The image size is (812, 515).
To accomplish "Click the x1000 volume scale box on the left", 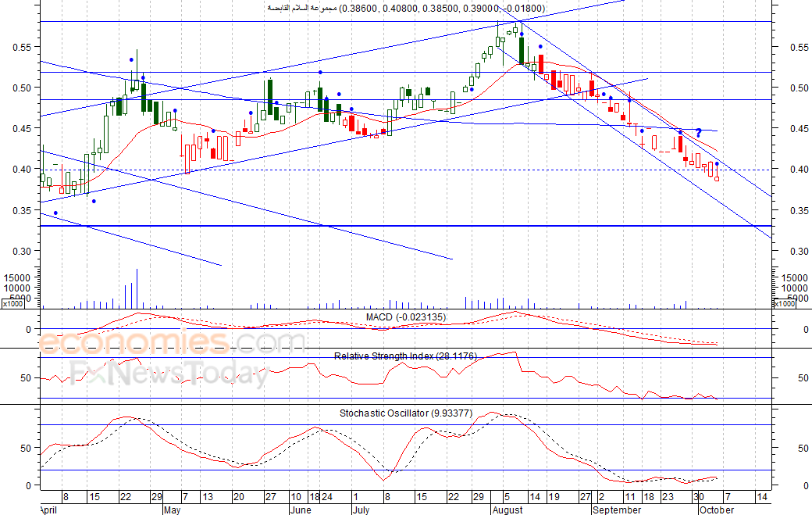I will point(13,304).
